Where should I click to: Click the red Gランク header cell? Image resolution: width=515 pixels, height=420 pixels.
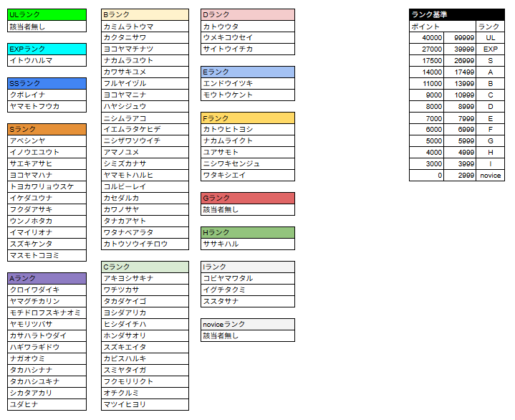click(x=248, y=198)
